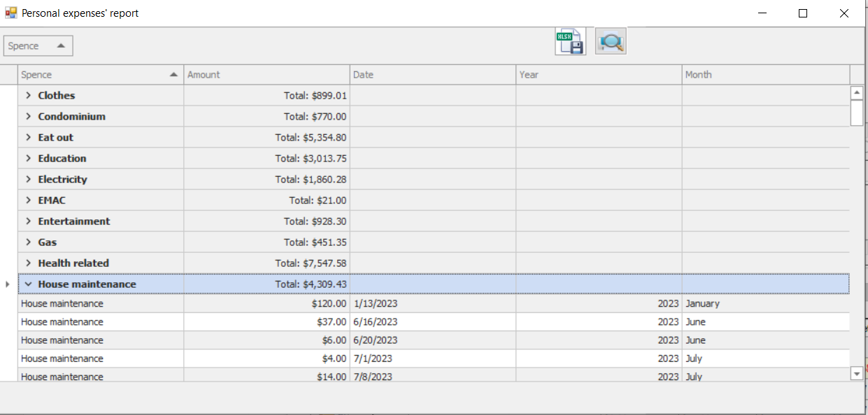Expand the Health related group
This screenshot has height=415, width=868.
click(x=28, y=263)
